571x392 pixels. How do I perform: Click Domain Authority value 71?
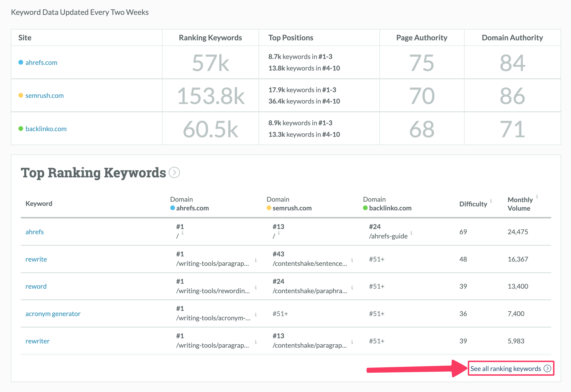(512, 129)
